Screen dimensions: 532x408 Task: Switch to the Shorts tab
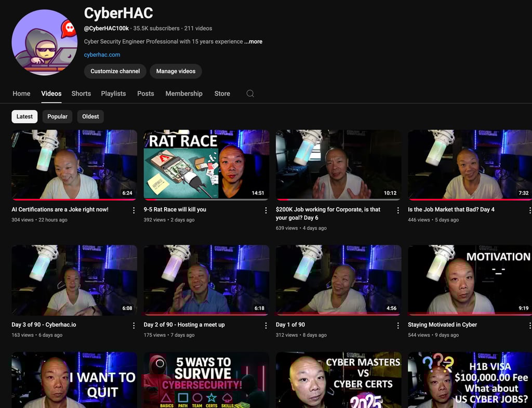81,94
